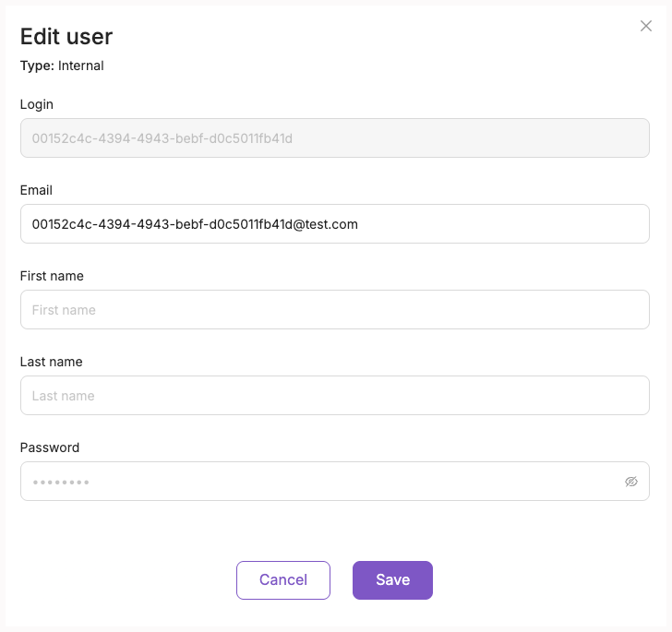The height and width of the screenshot is (632, 672).
Task: Click the Save button
Action: click(392, 579)
